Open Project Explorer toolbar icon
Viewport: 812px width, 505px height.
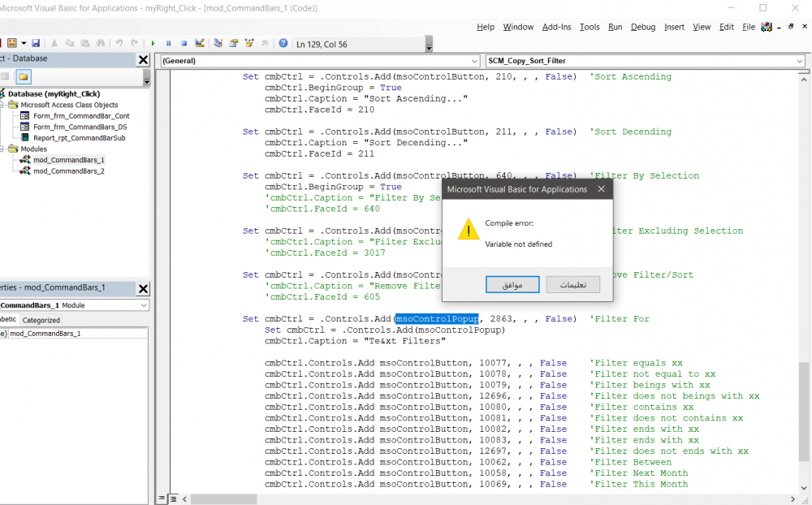click(x=218, y=44)
